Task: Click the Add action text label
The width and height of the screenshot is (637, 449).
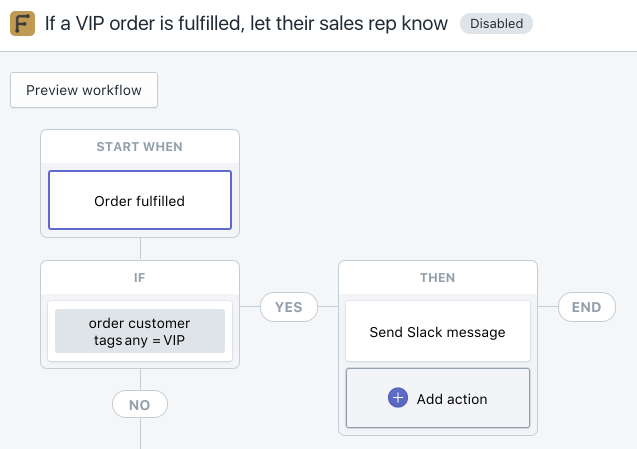Action: click(452, 399)
